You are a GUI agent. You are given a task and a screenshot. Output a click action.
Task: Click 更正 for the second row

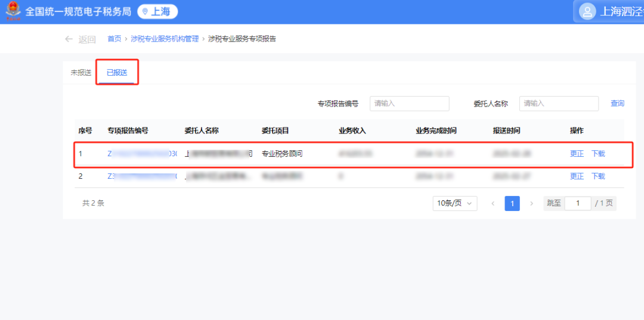tap(577, 176)
